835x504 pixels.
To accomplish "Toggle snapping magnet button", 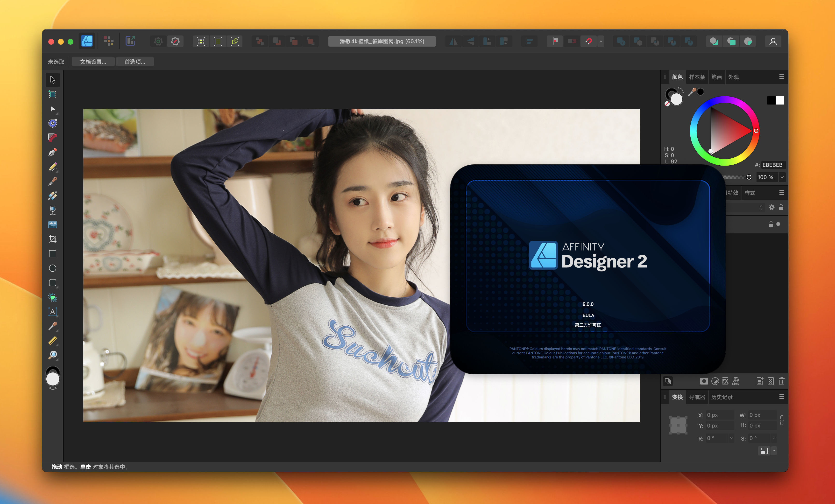I will (589, 42).
